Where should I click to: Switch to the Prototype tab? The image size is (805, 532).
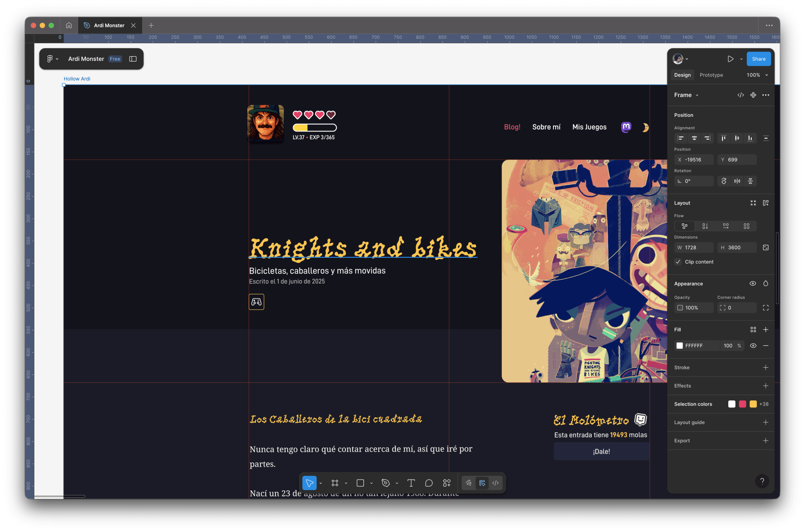(x=711, y=75)
